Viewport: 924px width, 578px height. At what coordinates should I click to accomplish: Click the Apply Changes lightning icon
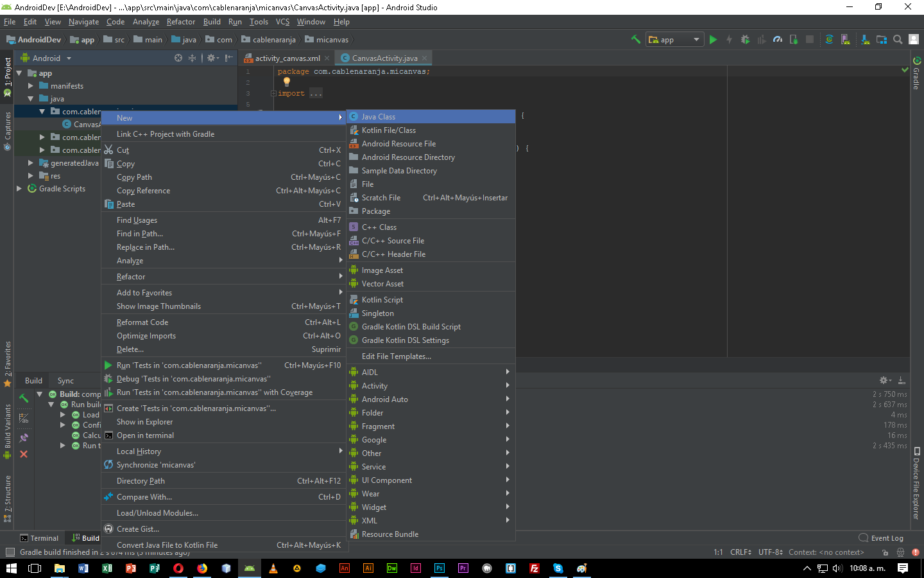point(729,39)
